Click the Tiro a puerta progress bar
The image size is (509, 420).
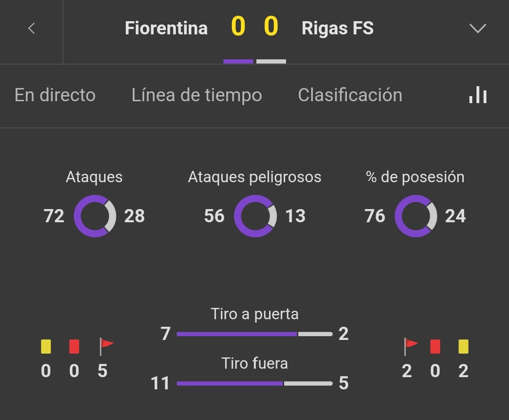(x=254, y=334)
